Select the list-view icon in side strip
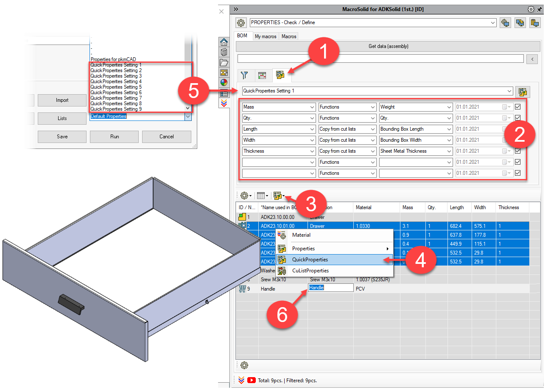551x392 pixels. pyautogui.click(x=224, y=93)
